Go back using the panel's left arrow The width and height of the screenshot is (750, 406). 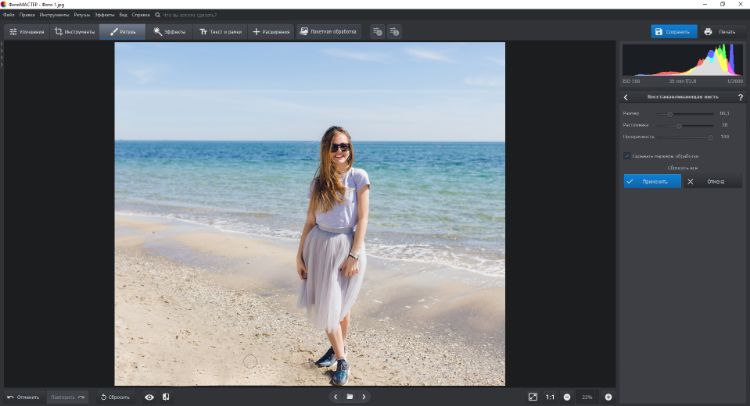click(x=626, y=97)
